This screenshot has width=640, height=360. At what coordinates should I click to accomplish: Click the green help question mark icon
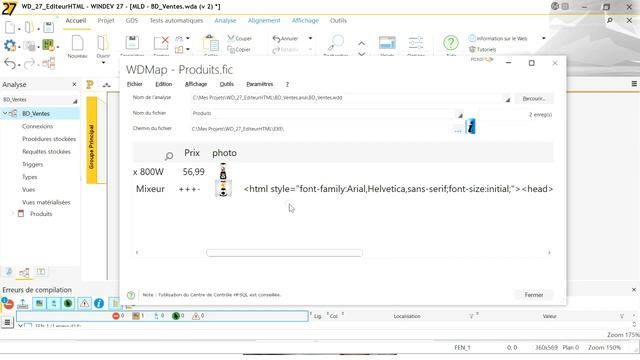coord(451,42)
